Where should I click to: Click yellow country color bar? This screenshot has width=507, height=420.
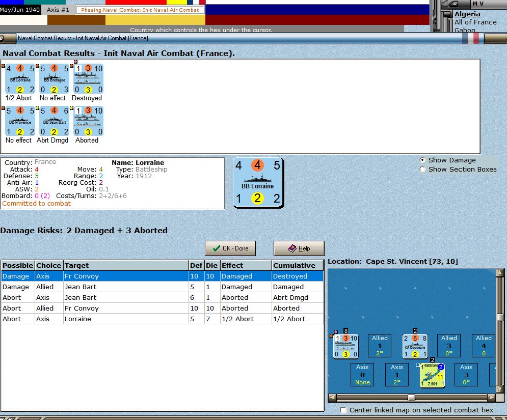coord(155,20)
